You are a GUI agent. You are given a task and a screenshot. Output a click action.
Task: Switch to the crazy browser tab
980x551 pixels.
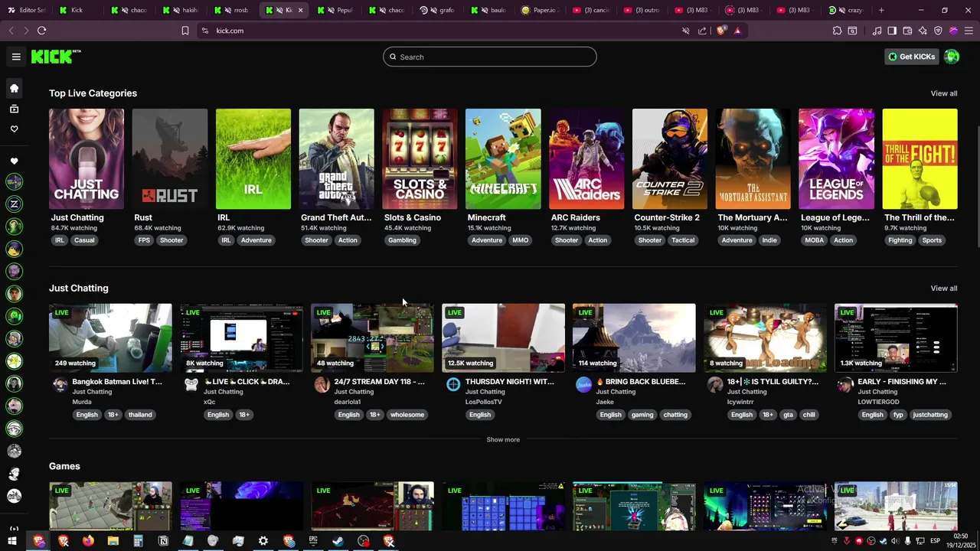848,10
